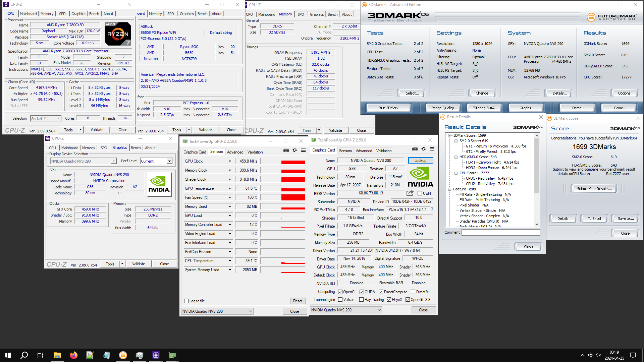Click Submit Your Results button
Image resolution: width=644 pixels, height=362 pixels.
[x=594, y=189]
